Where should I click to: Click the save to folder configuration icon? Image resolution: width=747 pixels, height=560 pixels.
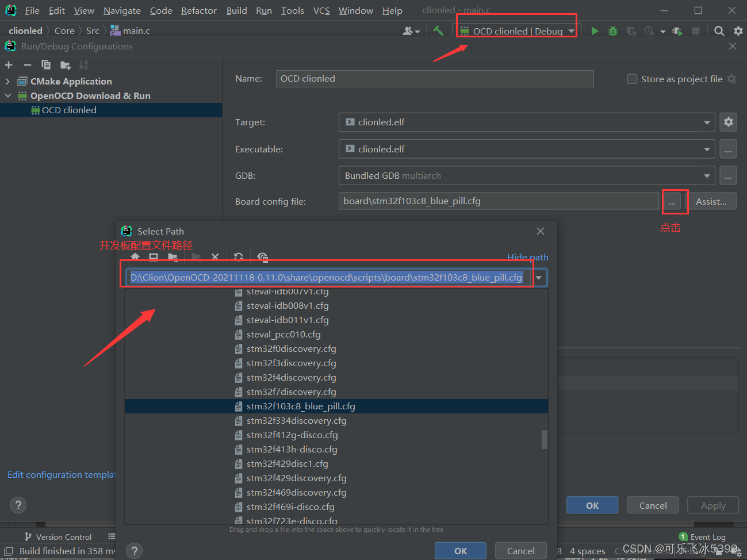[x=65, y=65]
